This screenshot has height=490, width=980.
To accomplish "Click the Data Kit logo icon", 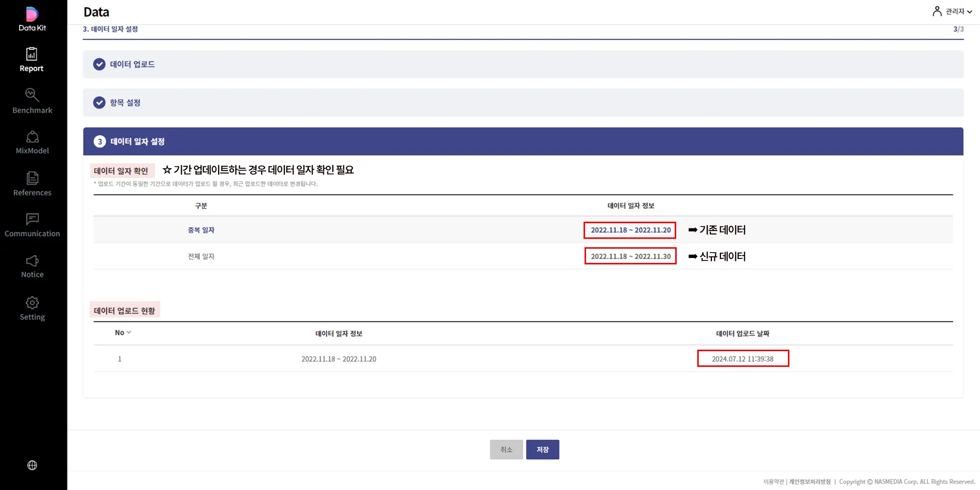I will point(32,14).
